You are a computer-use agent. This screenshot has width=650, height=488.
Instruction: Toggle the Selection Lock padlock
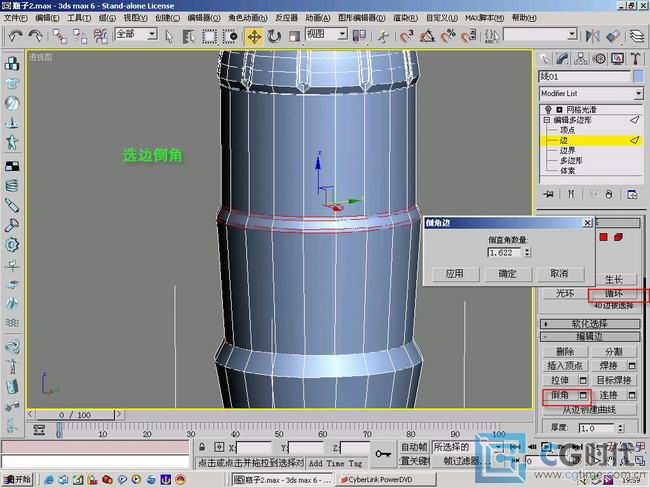(202, 447)
